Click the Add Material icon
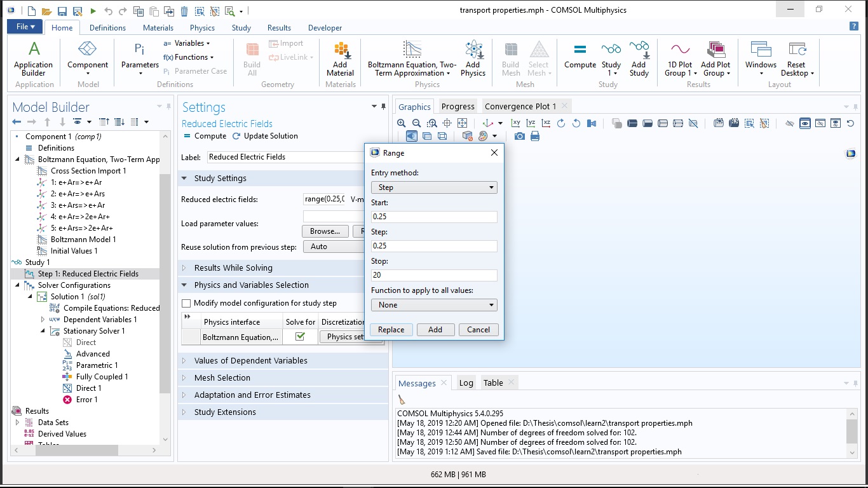868x488 pixels. pos(340,58)
